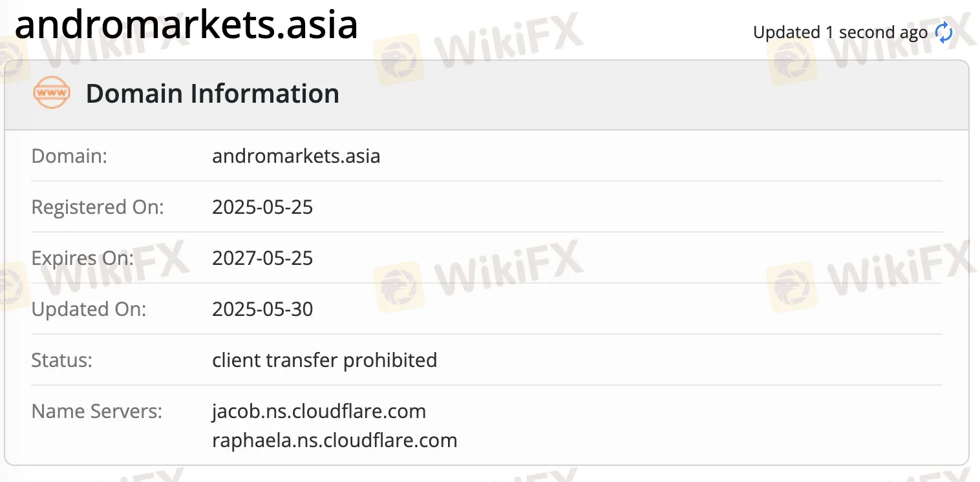Click the "client transfer prohibited" status value
Image resolution: width=980 pixels, height=482 pixels.
pyautogui.click(x=325, y=360)
